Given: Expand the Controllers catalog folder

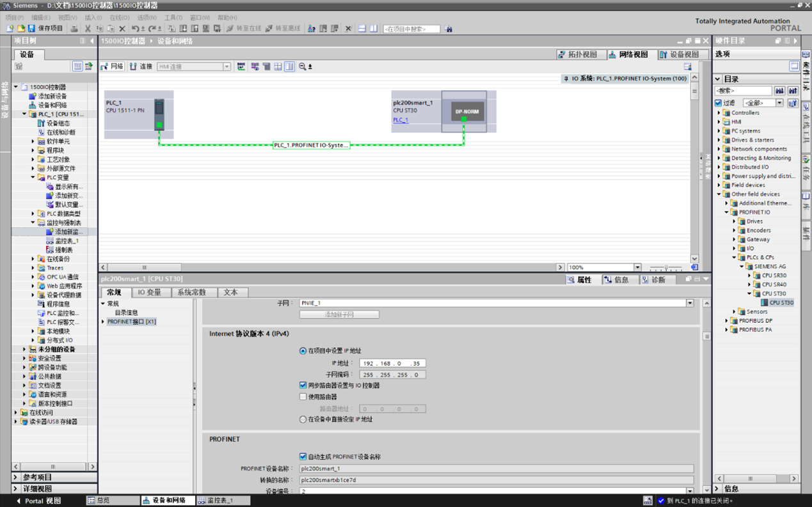Looking at the screenshot, I should (x=719, y=113).
